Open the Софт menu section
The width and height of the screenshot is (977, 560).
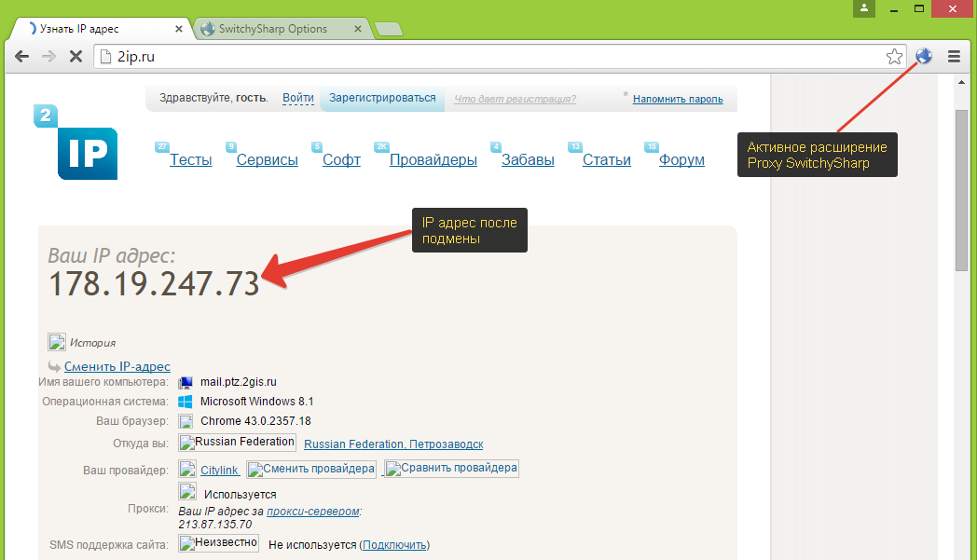click(341, 159)
